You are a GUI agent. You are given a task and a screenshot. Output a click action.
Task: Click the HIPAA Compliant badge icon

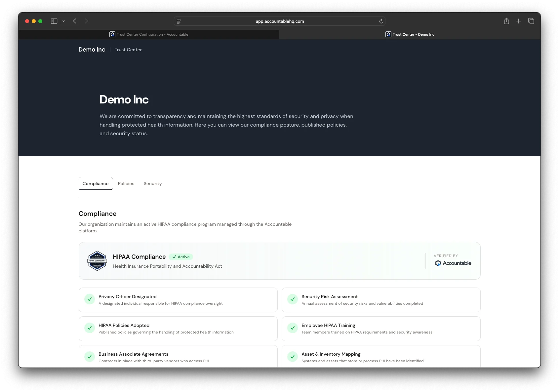(97, 260)
